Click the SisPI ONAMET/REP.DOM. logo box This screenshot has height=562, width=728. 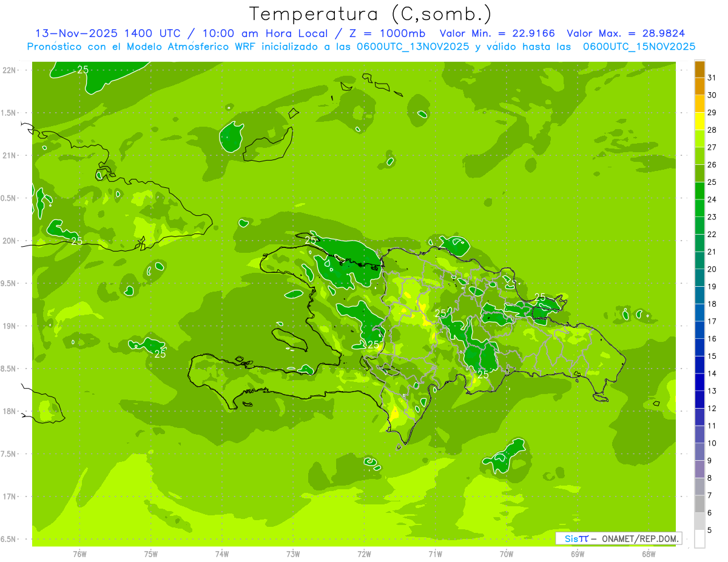coord(618,538)
